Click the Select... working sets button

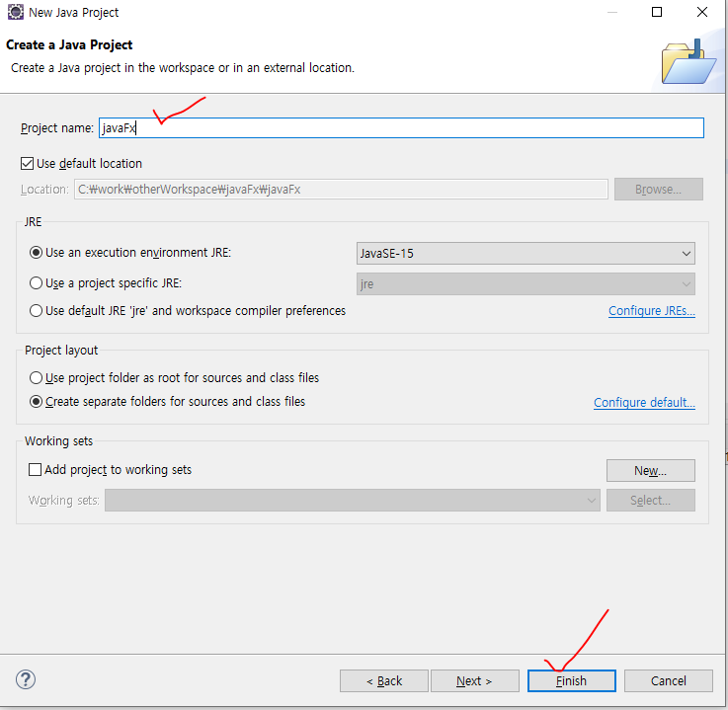click(651, 501)
